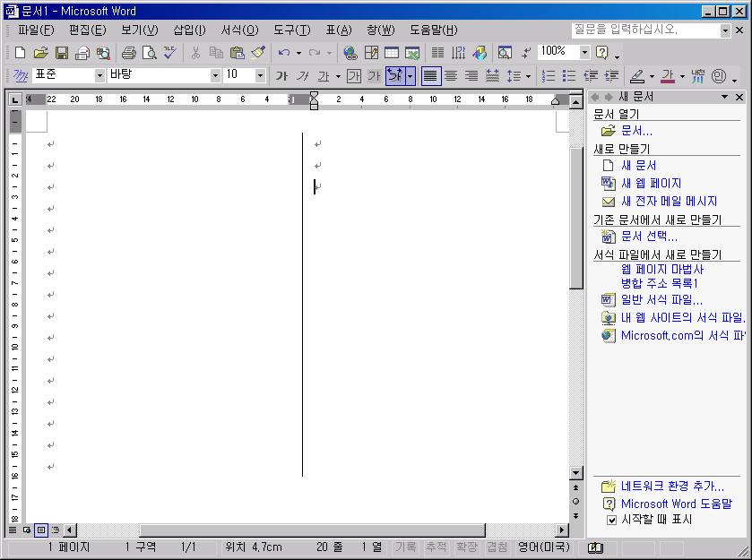The image size is (752, 560).
Task: Open the 새 문서 task pane menu arrow
Action: coord(724,97)
